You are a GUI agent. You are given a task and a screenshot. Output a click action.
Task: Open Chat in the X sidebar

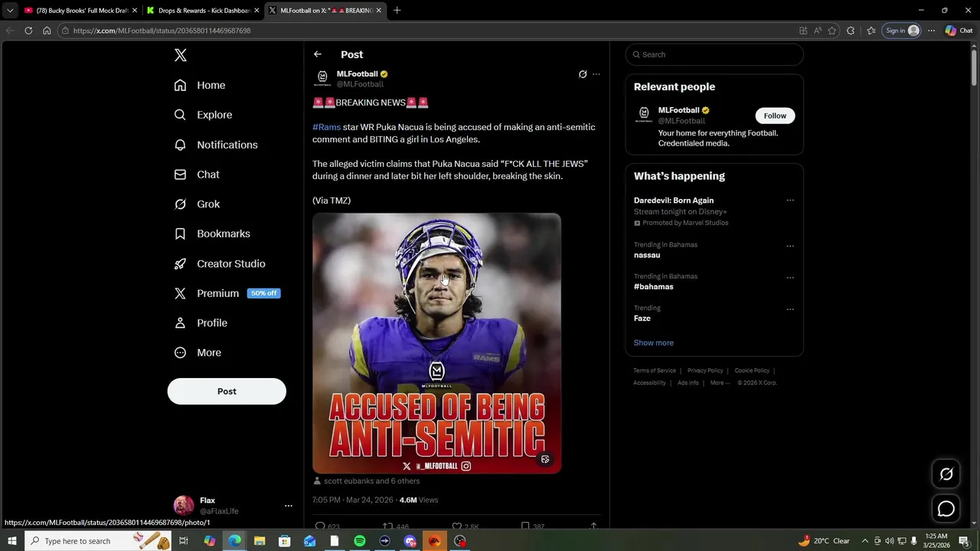pyautogui.click(x=197, y=174)
